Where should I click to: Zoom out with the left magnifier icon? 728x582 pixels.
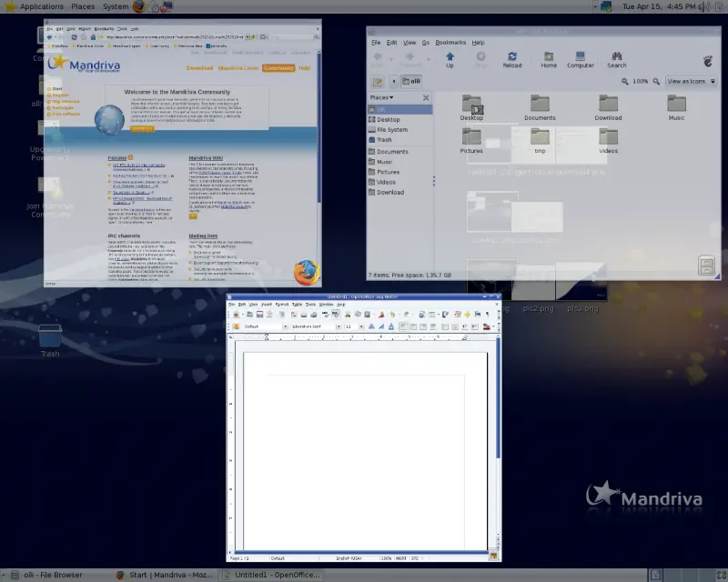point(625,82)
